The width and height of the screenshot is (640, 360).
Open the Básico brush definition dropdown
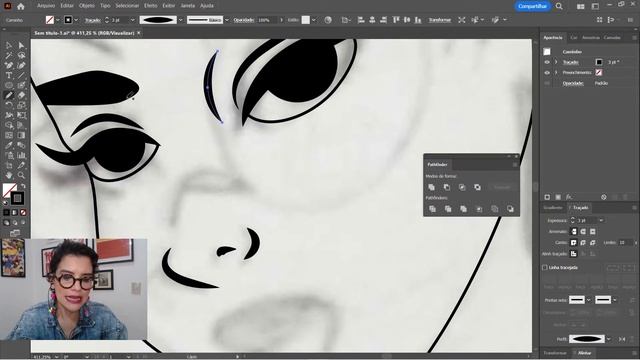click(227, 20)
